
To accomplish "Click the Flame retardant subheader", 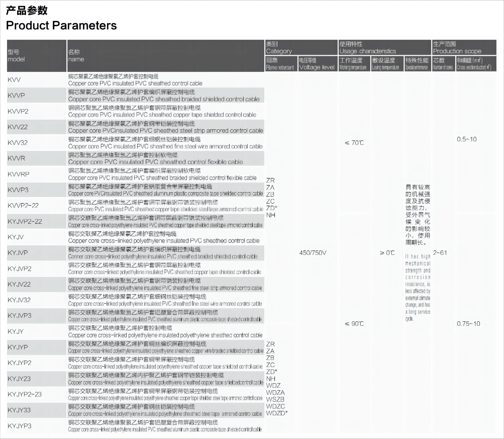I will 281,64.
